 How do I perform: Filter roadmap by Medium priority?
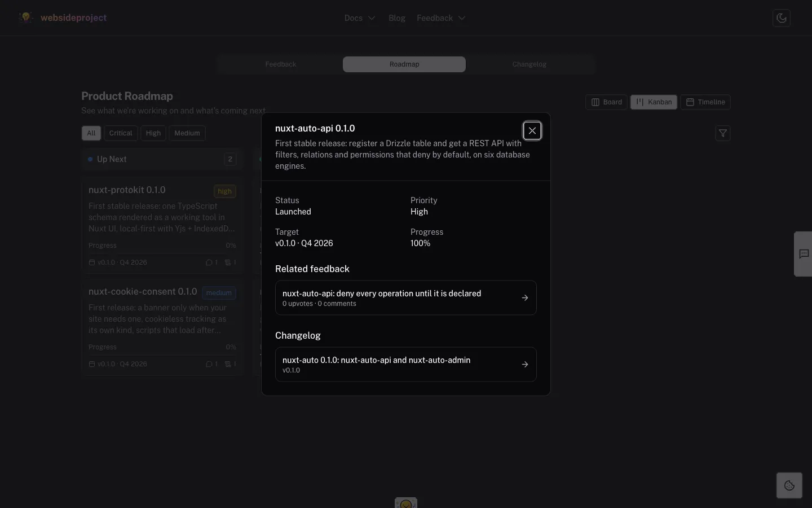pos(187,133)
